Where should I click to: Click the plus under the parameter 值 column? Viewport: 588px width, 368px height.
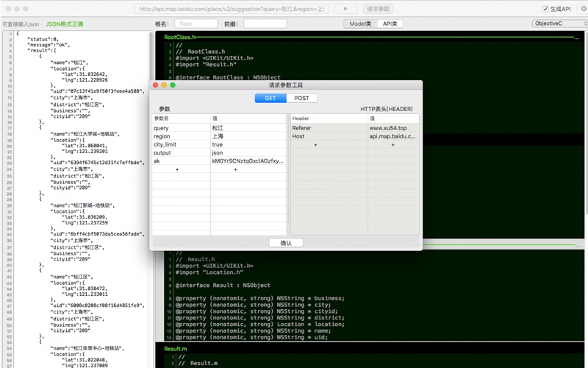[x=235, y=170]
